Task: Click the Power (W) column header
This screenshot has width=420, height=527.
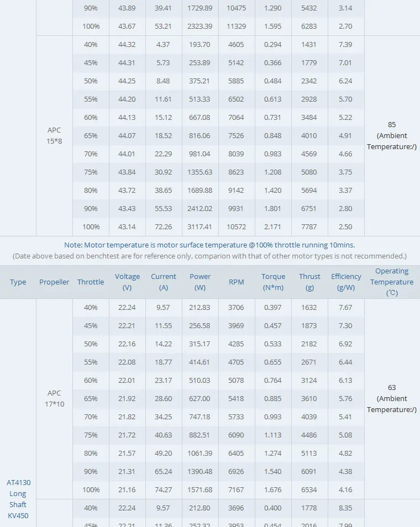Action: (x=200, y=282)
